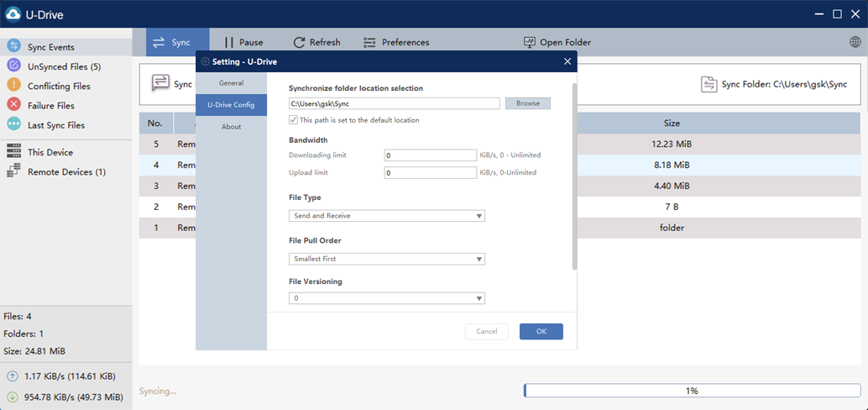Pause syncing from the toolbar
This screenshot has width=868, height=410.
tap(243, 42)
